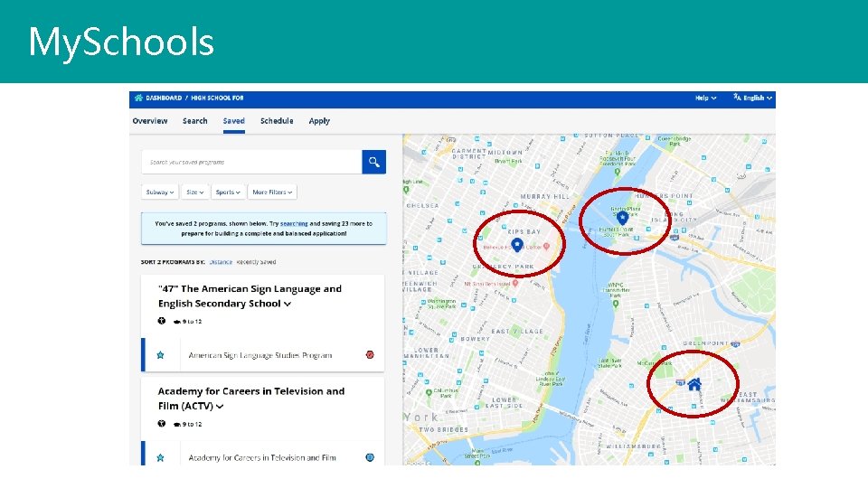The image size is (868, 488).
Task: Sort programs by Distance
Action: coord(221,262)
